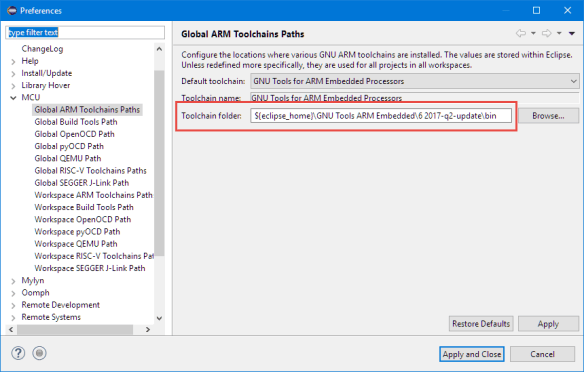Image resolution: width=584 pixels, height=372 pixels.
Task: Select the ChangeLog preference page
Action: (x=42, y=49)
